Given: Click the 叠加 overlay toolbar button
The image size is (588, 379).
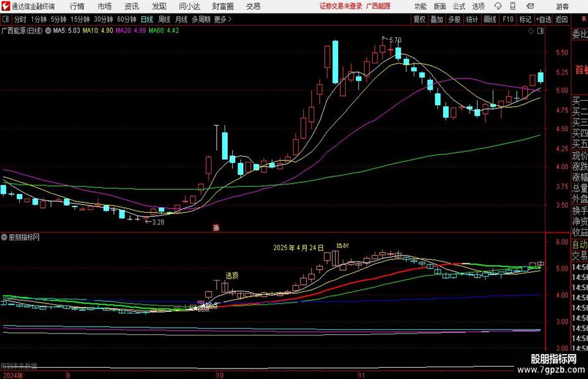Looking at the screenshot, I should 437,19.
